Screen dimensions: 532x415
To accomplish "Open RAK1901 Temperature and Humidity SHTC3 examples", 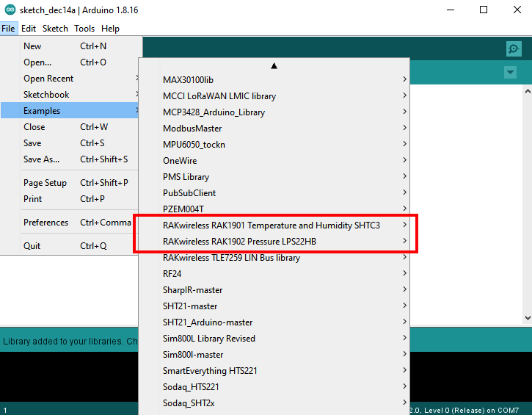I will (274, 225).
